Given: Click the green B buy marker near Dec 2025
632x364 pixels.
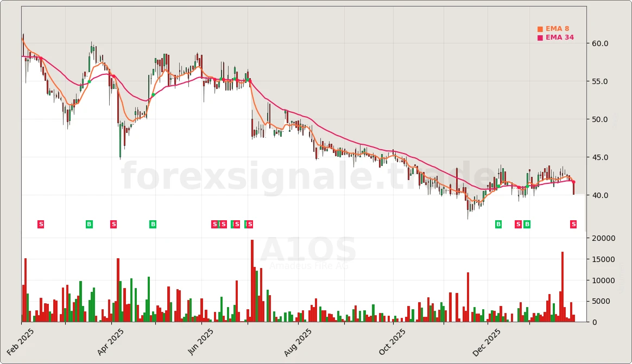Looking at the screenshot, I should pos(498,223).
